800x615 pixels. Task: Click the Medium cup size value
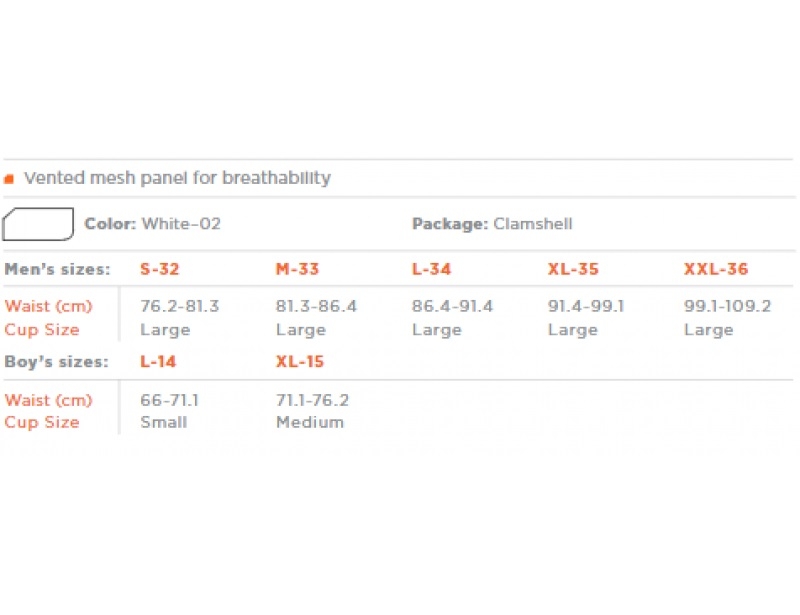[310, 423]
